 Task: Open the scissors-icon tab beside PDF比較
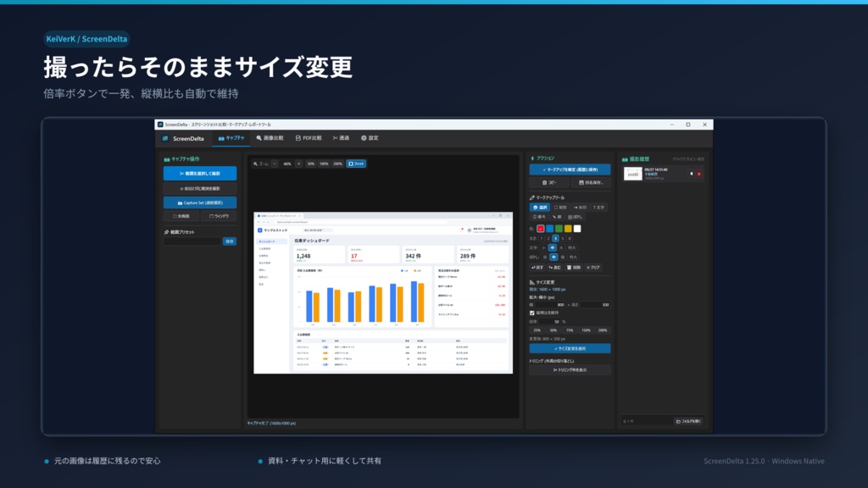(x=341, y=138)
